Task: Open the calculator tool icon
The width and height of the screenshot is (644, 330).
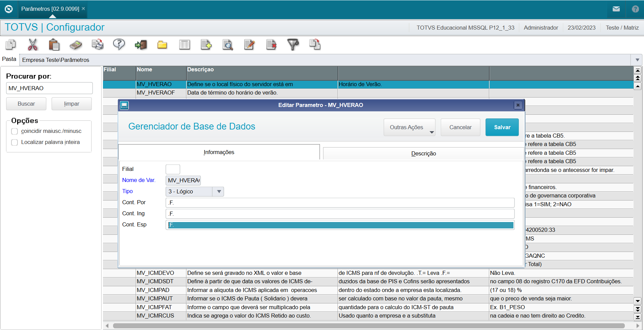Action: point(76,44)
